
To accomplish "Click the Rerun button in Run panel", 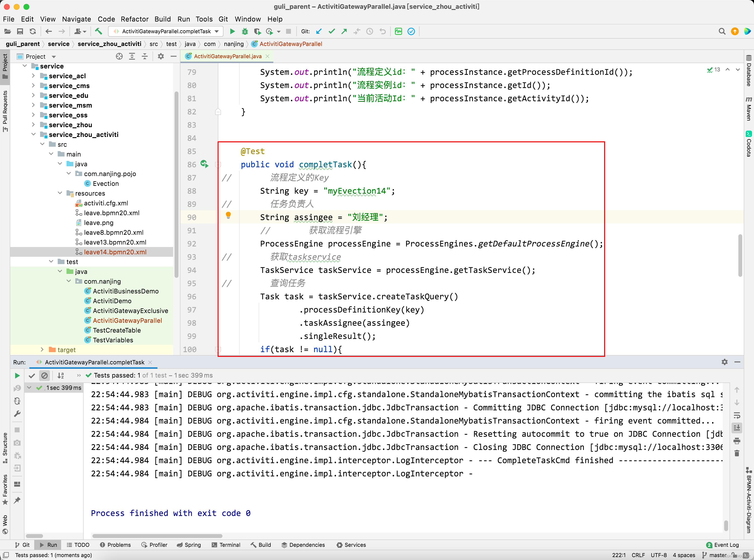I will point(17,375).
